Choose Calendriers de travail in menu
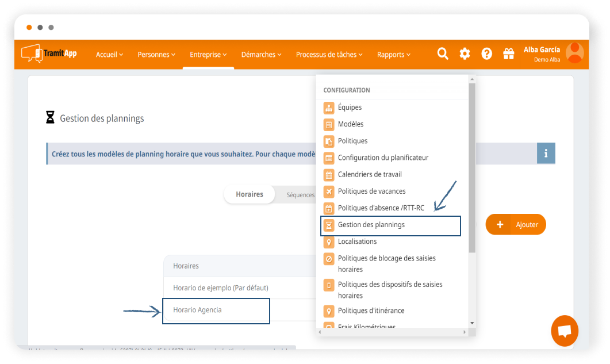This screenshot has height=364, width=610. (370, 174)
